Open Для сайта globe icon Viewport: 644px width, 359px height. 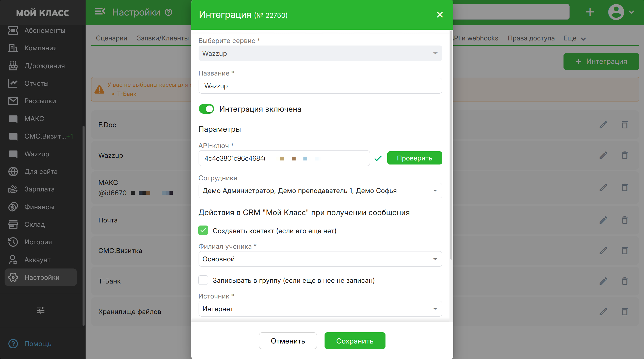(x=13, y=172)
